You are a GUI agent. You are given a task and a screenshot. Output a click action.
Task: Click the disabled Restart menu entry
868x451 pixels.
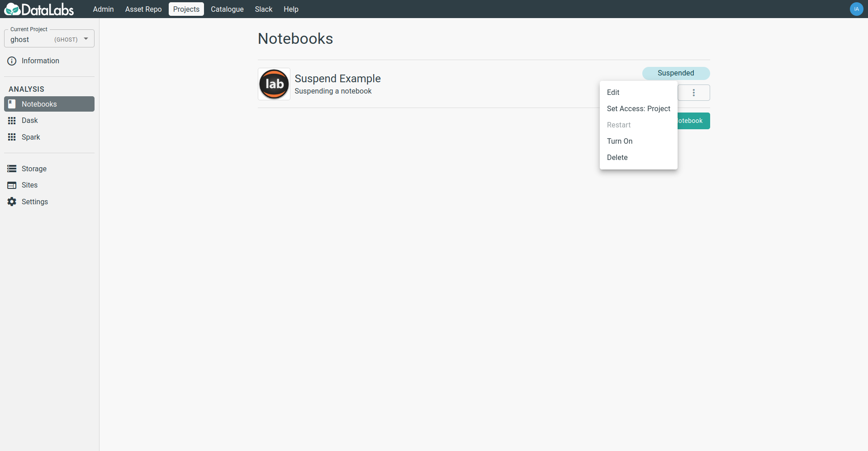639,125
